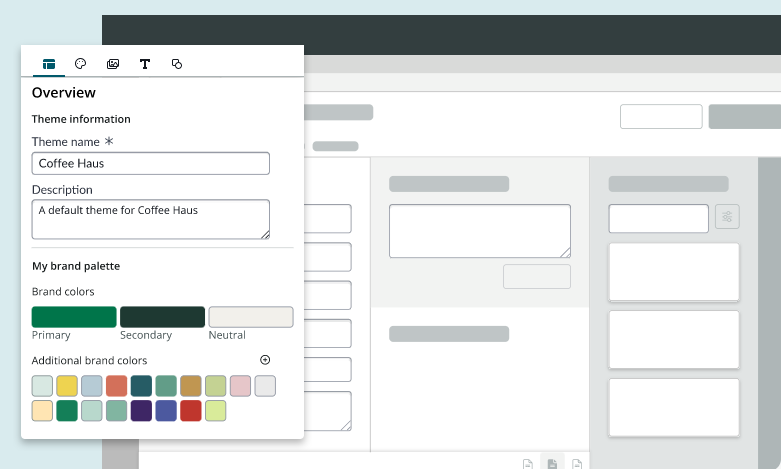The width and height of the screenshot is (781, 469).
Task: Select the Primary green brand color
Action: pos(74,317)
